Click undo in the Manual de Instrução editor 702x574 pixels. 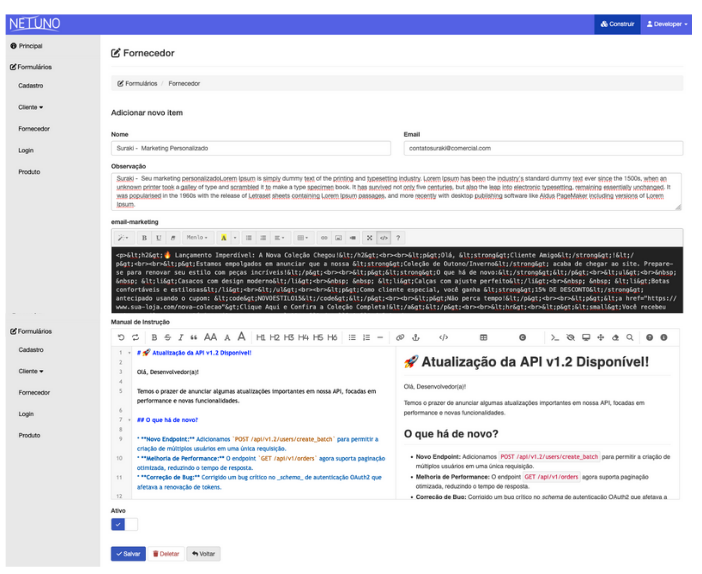(121, 338)
